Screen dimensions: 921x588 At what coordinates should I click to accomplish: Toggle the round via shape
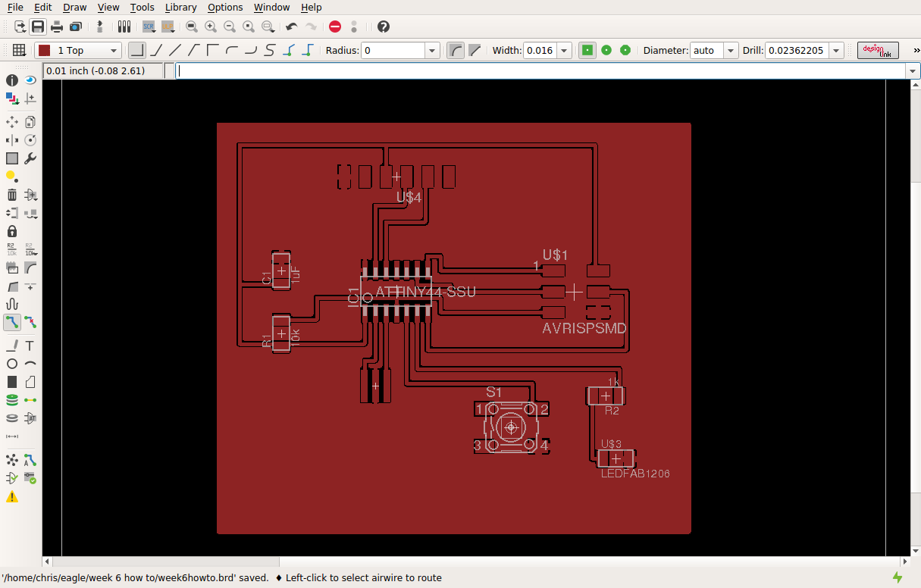pos(606,50)
